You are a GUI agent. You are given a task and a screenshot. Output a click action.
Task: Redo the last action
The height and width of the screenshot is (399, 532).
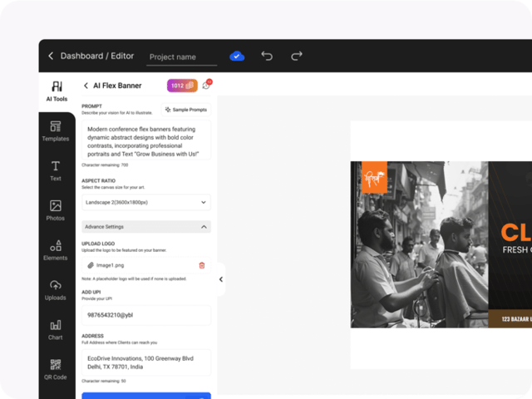[296, 56]
